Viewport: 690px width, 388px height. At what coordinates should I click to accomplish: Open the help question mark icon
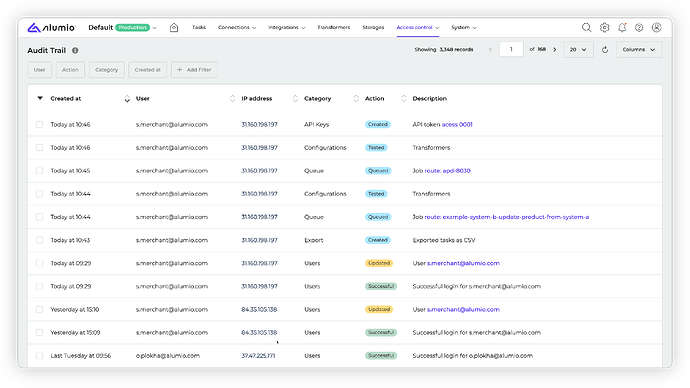(639, 28)
